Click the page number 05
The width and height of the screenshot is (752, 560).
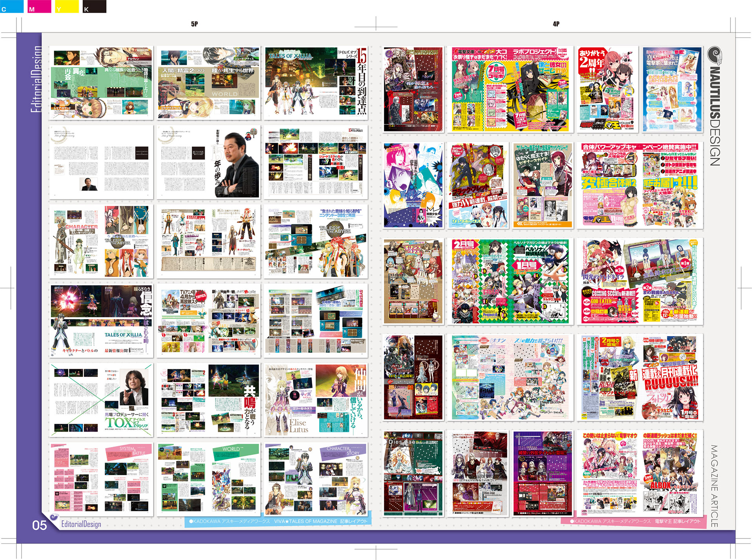[x=39, y=525]
